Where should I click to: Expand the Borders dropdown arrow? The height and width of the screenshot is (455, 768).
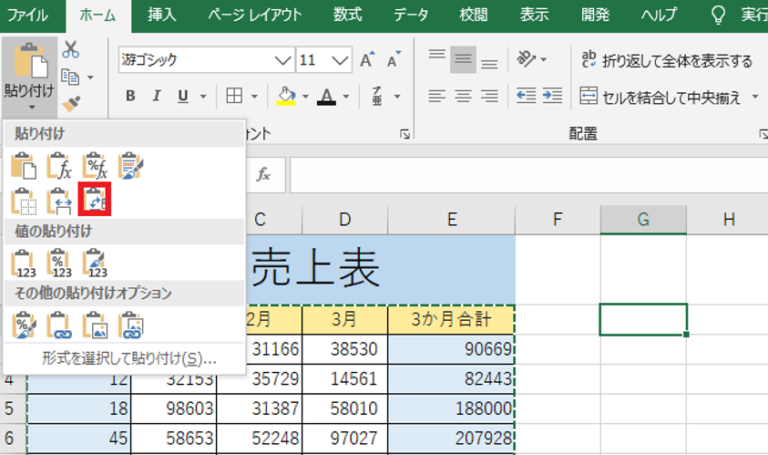[x=254, y=96]
